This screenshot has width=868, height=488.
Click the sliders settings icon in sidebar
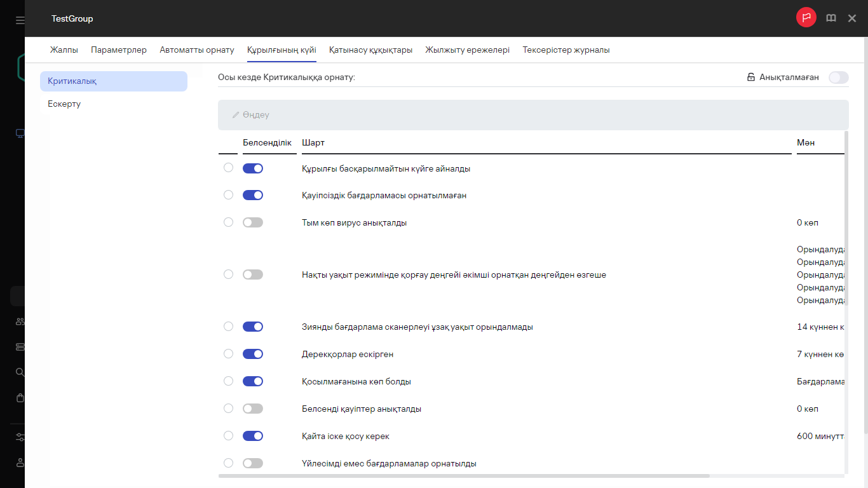point(20,437)
